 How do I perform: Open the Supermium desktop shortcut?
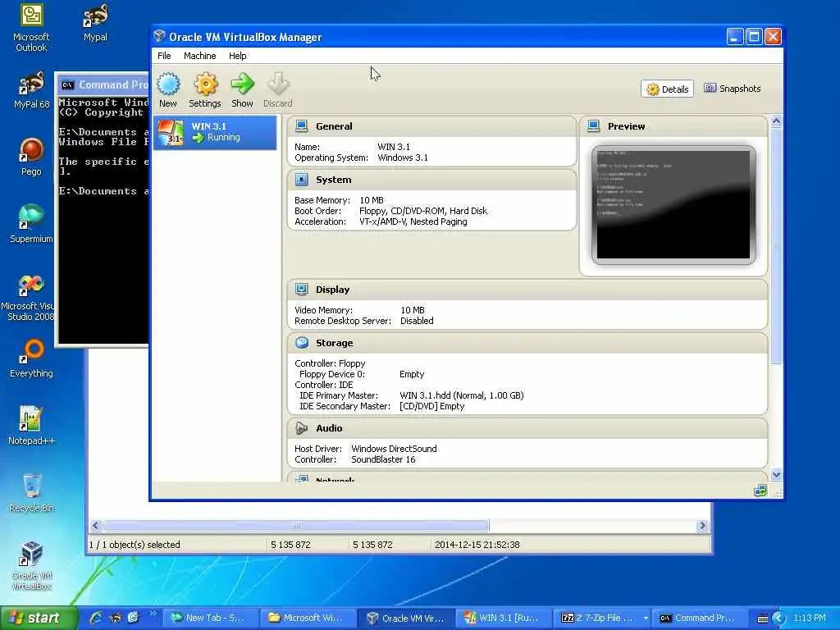click(31, 225)
